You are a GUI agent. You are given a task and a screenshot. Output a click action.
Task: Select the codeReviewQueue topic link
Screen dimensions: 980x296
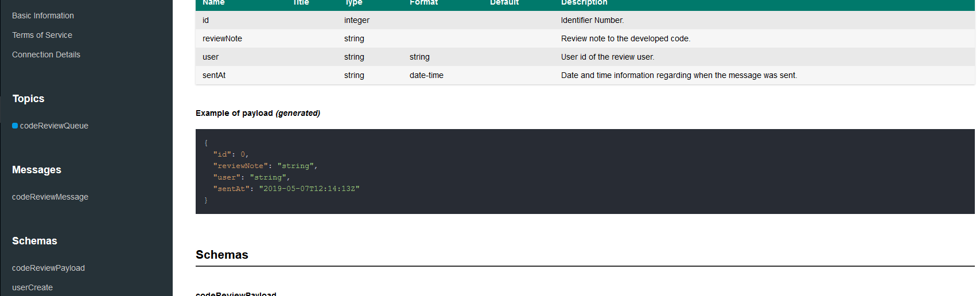click(x=54, y=126)
